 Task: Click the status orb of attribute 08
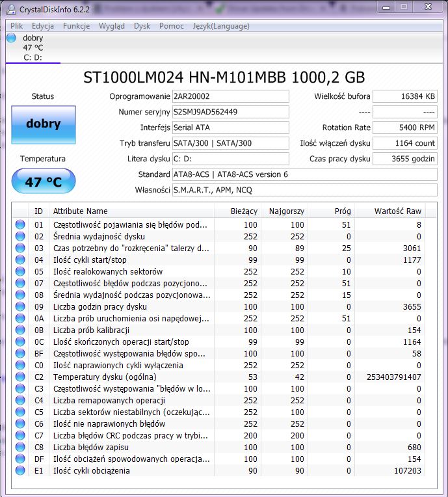point(20,295)
